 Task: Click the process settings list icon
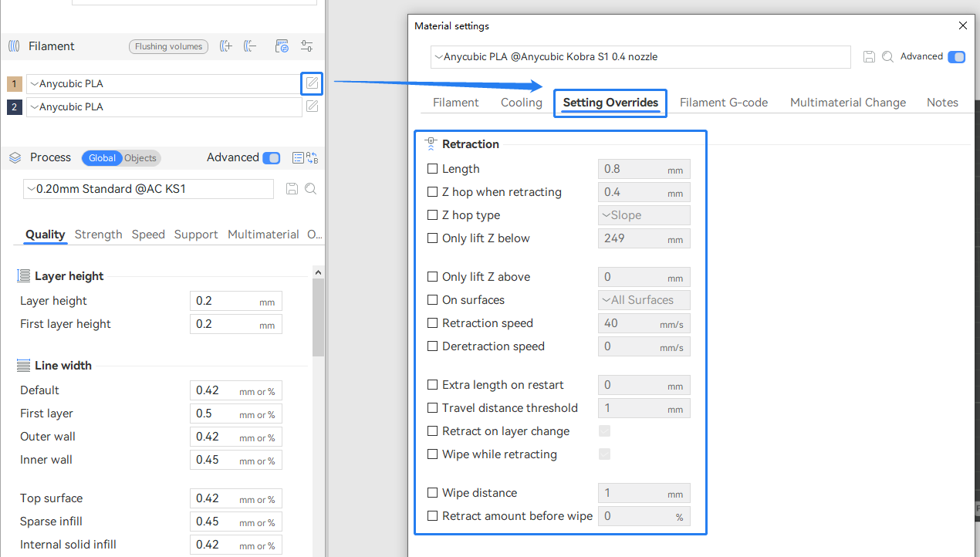click(x=298, y=158)
